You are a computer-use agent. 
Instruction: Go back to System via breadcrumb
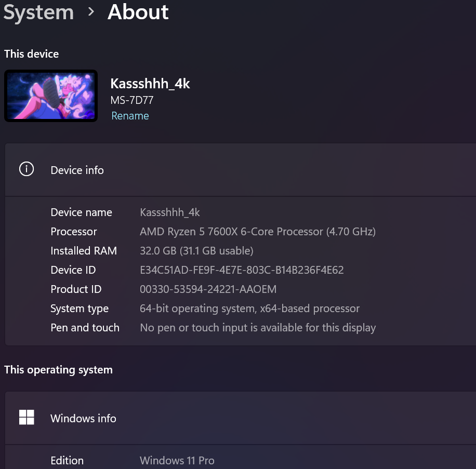point(38,12)
